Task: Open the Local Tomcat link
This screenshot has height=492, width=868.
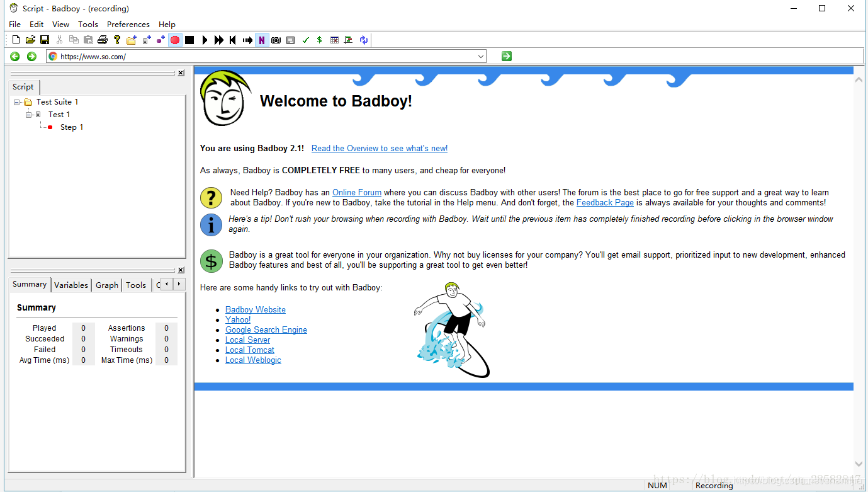Action: (250, 350)
